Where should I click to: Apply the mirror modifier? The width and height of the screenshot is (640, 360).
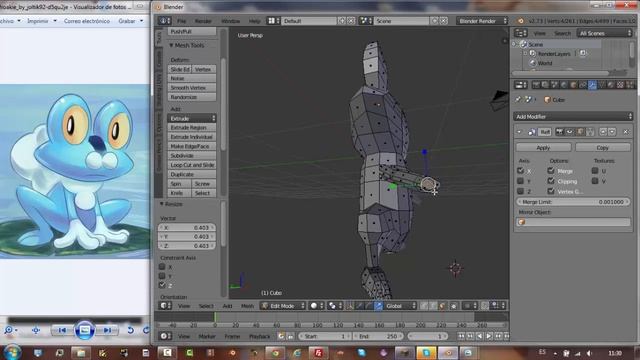[x=543, y=147]
